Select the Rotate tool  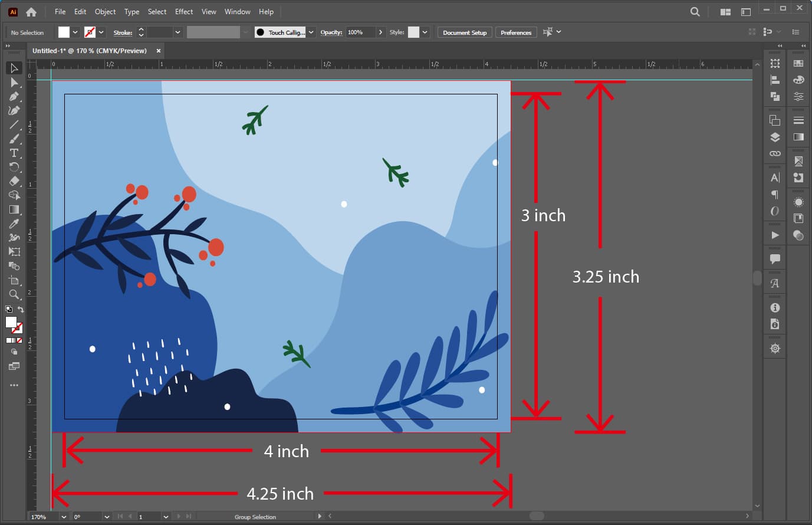click(x=14, y=167)
